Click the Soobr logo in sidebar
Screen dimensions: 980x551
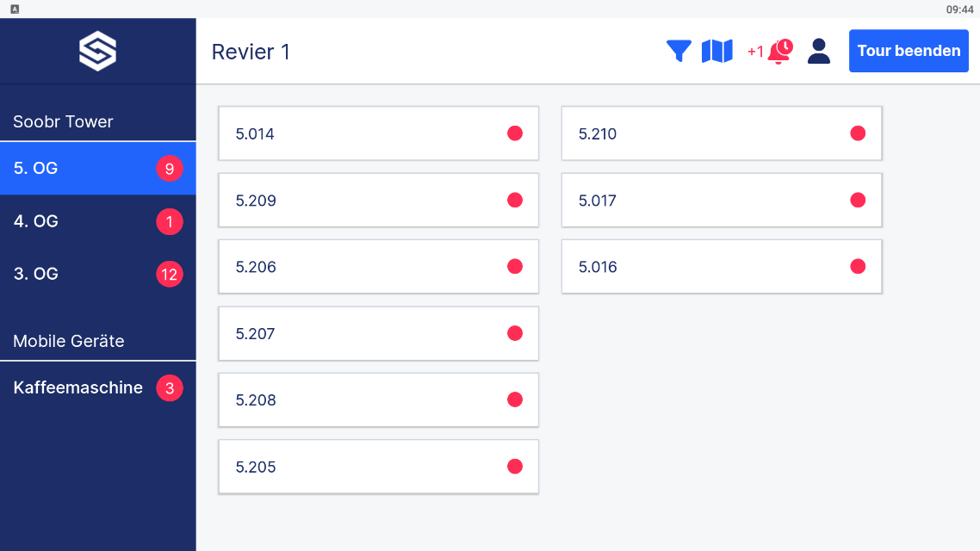click(x=97, y=52)
